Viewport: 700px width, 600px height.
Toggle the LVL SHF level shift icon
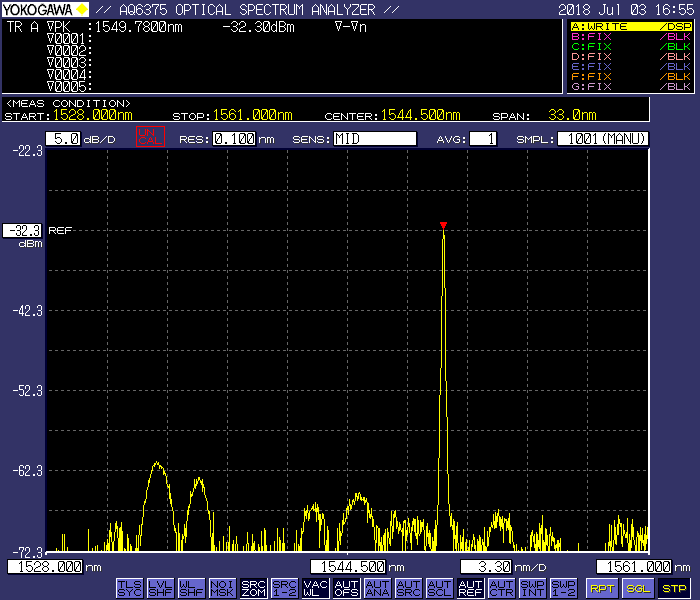(160, 588)
